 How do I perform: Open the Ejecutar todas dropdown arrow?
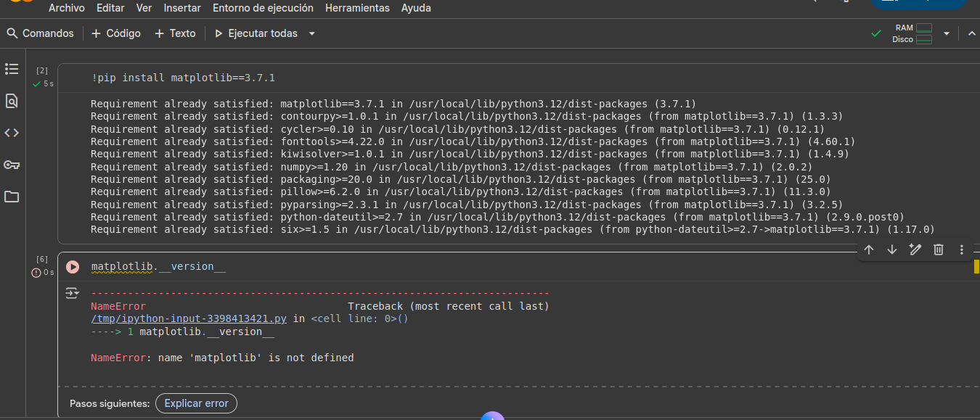[x=312, y=33]
